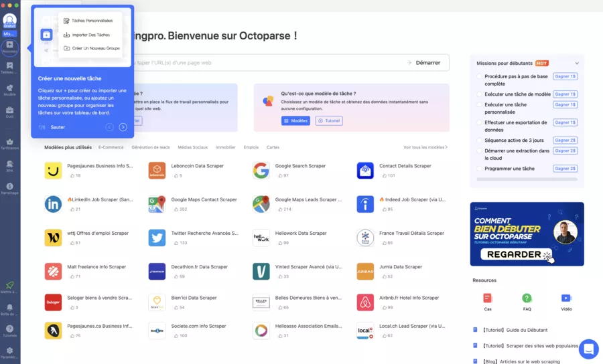Click the Tutoriel button in template card

point(329,120)
